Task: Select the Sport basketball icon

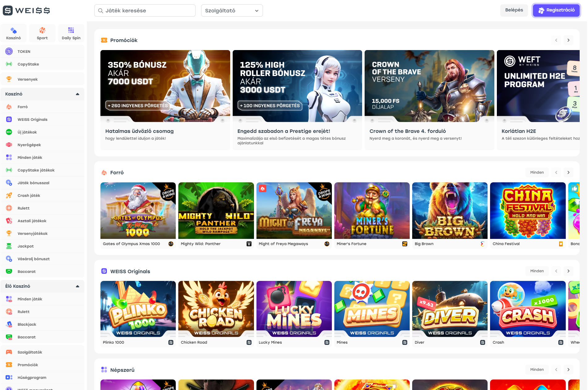Action: click(x=42, y=30)
